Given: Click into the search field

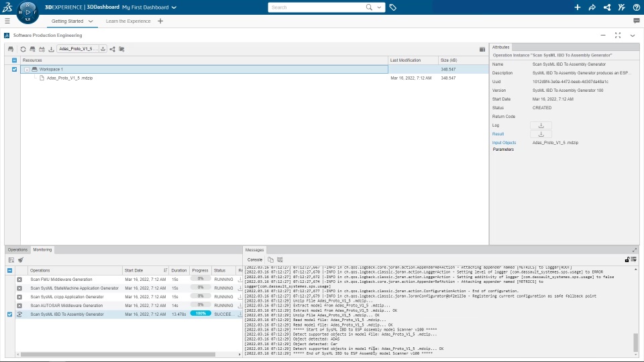Looking at the screenshot, I should click(x=316, y=7).
